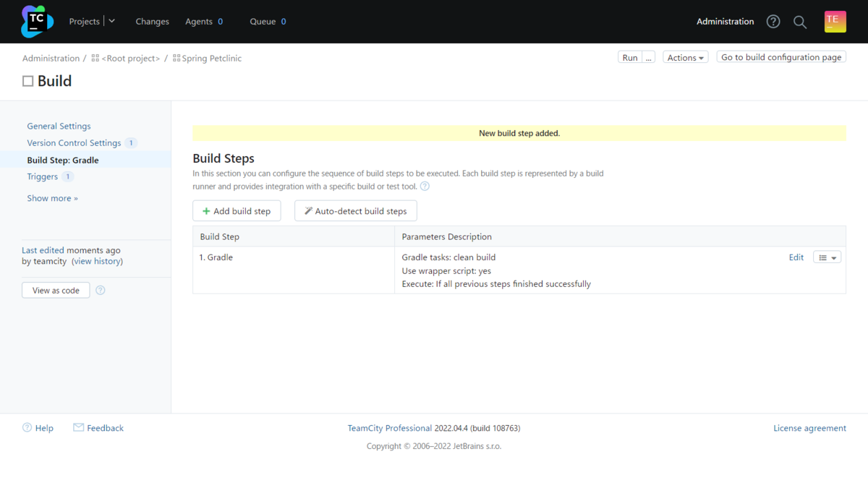
Task: Click help icon beside View as code
Action: coord(101,291)
